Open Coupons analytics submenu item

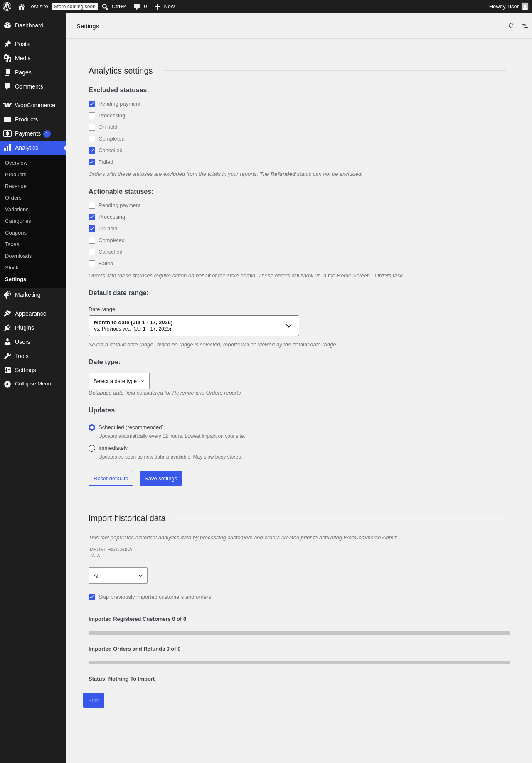coord(16,233)
